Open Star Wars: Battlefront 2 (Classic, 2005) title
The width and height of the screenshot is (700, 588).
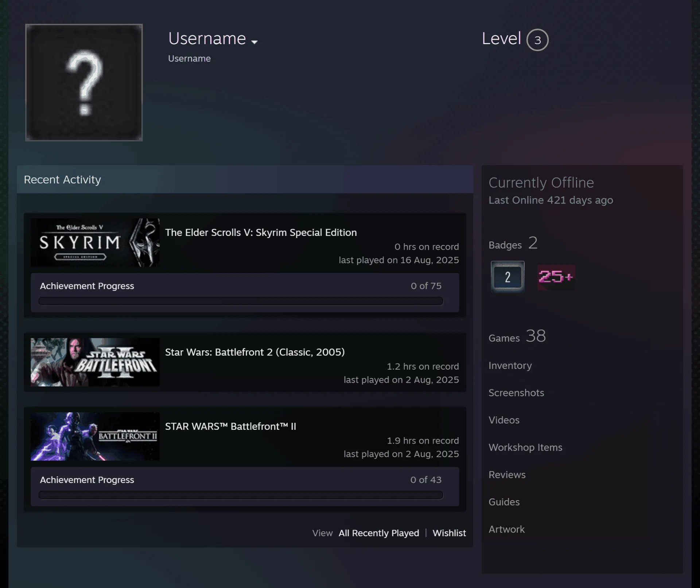point(255,352)
